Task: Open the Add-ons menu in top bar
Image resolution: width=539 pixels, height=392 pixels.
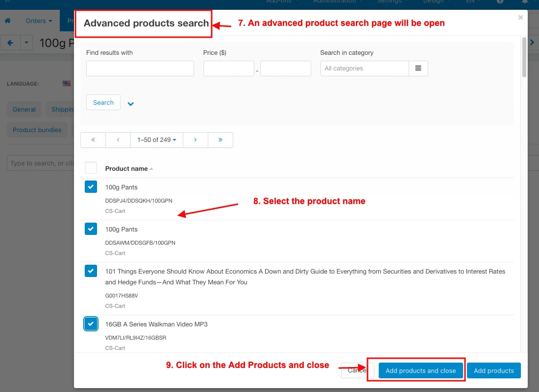Action: 282,1
